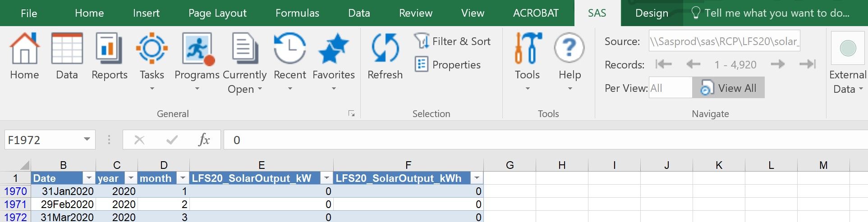The height and width of the screenshot is (222, 868).
Task: Open the month column filter dropdown
Action: pyautogui.click(x=183, y=178)
